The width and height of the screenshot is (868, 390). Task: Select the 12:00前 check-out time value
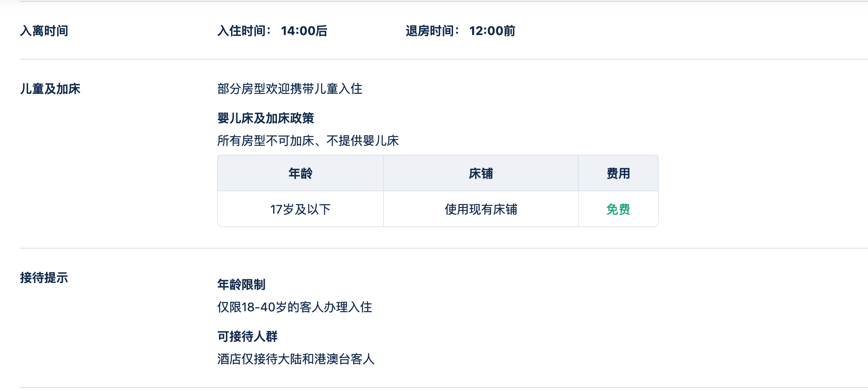point(492,31)
